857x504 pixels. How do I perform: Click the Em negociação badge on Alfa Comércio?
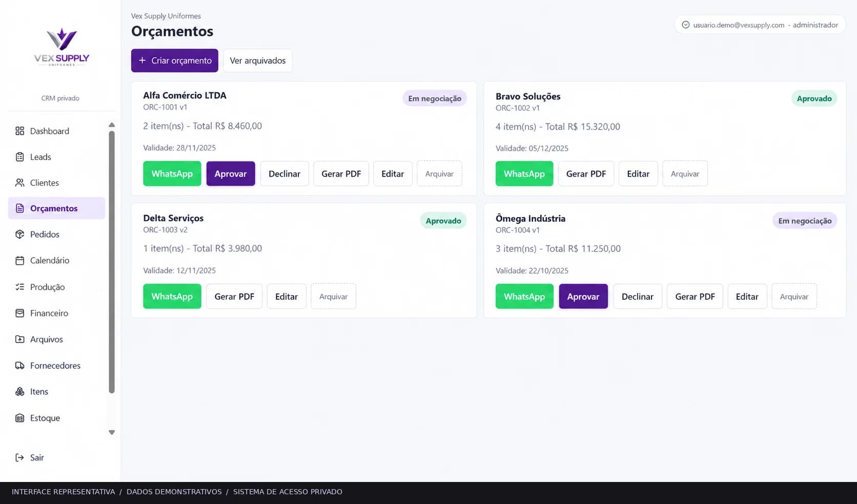coord(435,98)
